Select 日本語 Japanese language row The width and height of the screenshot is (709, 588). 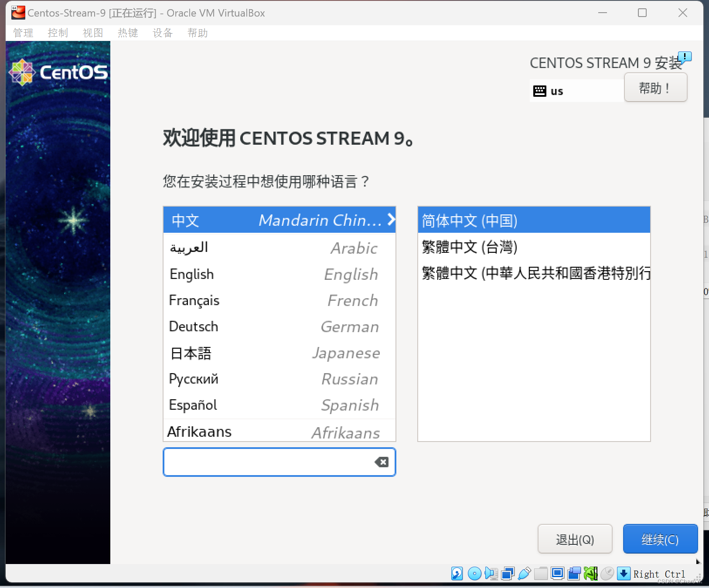(280, 353)
